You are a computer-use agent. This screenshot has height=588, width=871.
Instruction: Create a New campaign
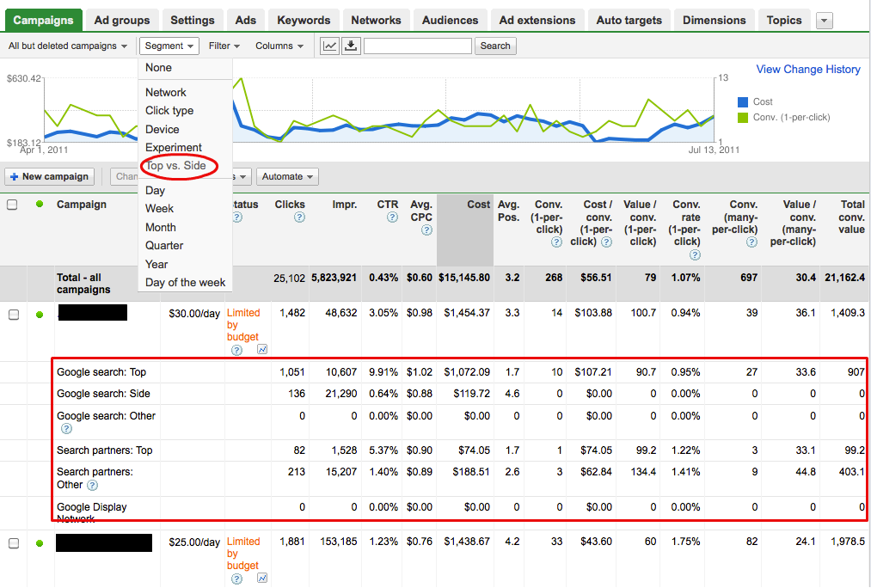pyautogui.click(x=49, y=176)
